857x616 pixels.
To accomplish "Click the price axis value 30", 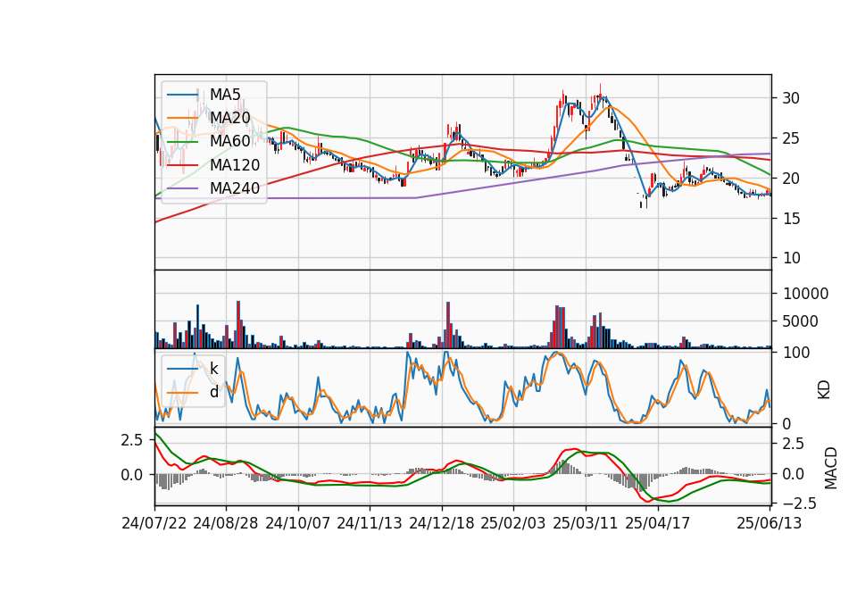I will (790, 98).
